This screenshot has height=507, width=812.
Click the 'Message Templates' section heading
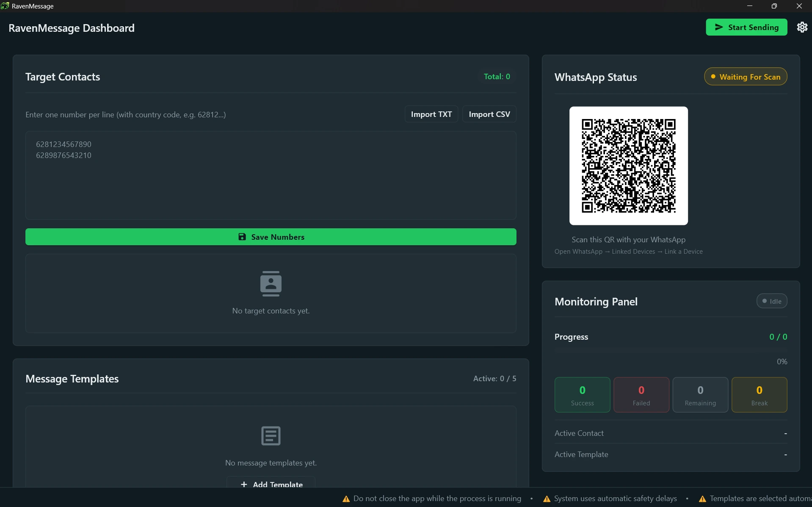[72, 379]
